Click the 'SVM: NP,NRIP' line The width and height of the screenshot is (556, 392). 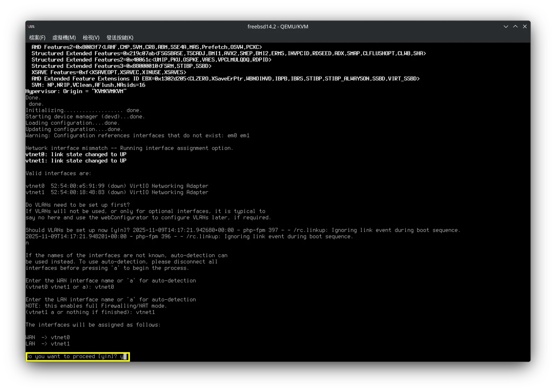point(88,85)
